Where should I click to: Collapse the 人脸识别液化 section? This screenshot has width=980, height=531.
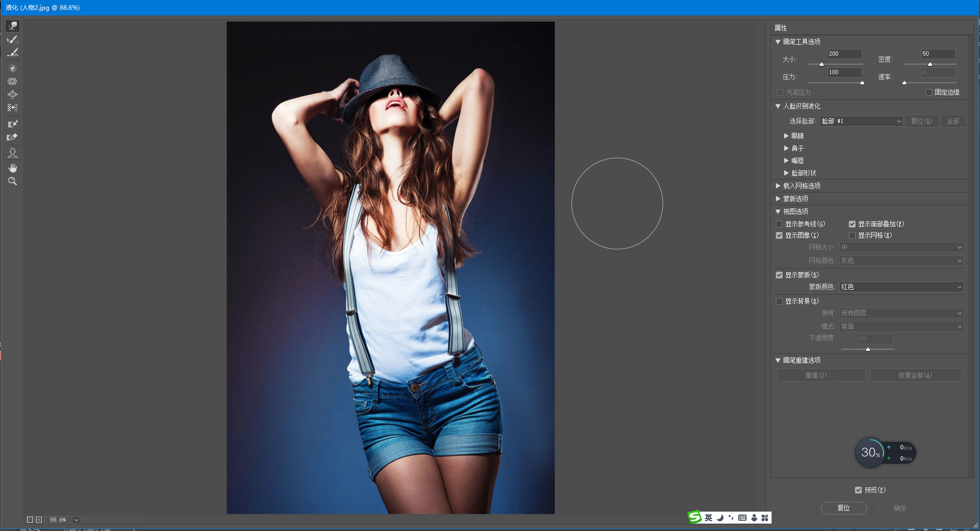(x=778, y=106)
